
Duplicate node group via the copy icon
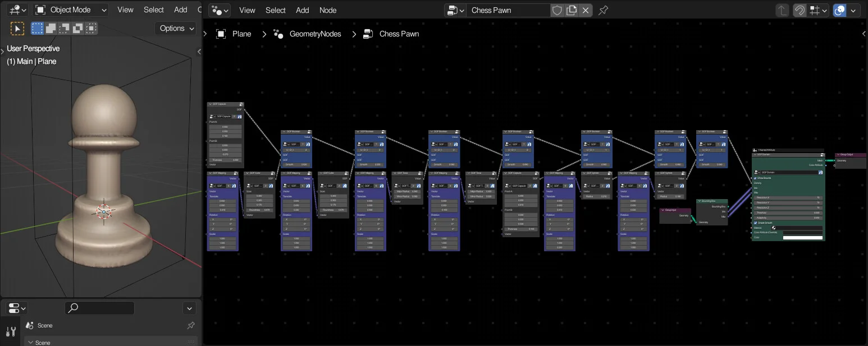pos(572,10)
